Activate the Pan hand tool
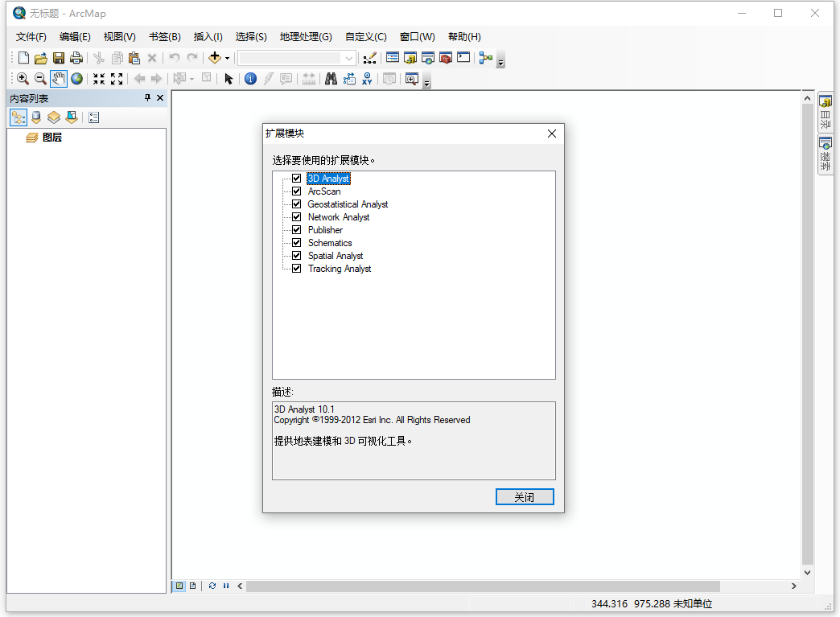Viewport: 840px width, 617px height. (59, 79)
